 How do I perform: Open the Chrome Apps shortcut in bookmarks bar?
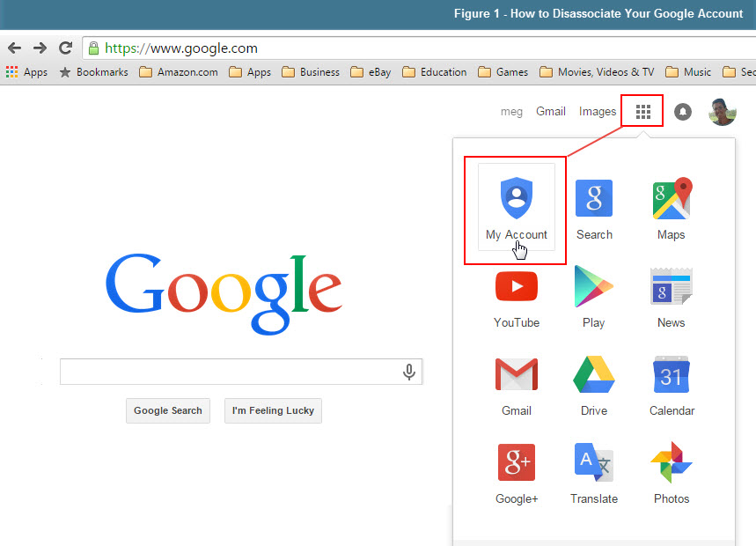click(x=26, y=72)
